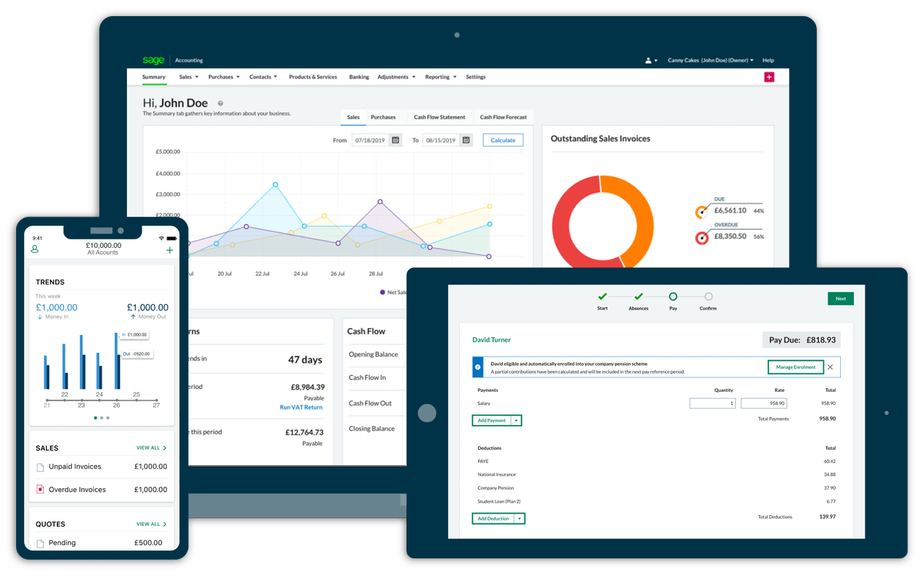Open the To date calendar picker
This screenshot has width=924, height=576.
coord(467,140)
